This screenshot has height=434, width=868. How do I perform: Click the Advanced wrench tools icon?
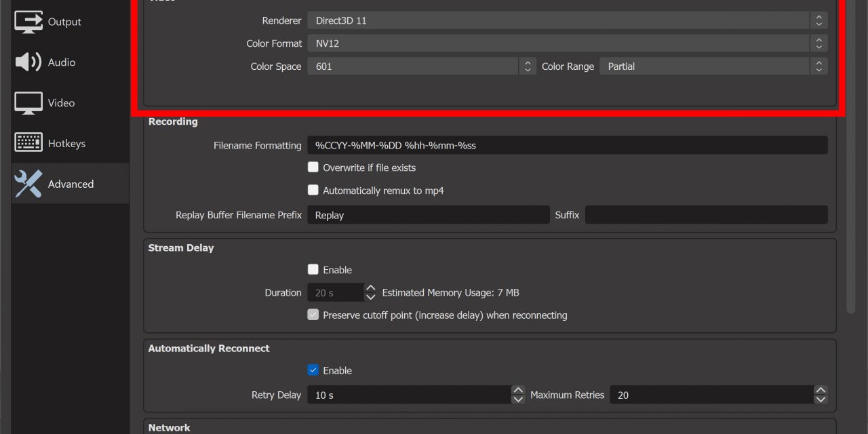point(28,184)
